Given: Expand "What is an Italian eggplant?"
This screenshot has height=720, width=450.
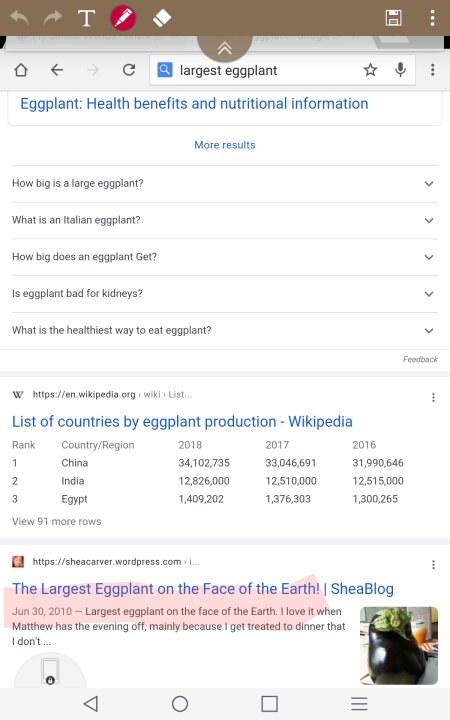Looking at the screenshot, I should pos(225,220).
